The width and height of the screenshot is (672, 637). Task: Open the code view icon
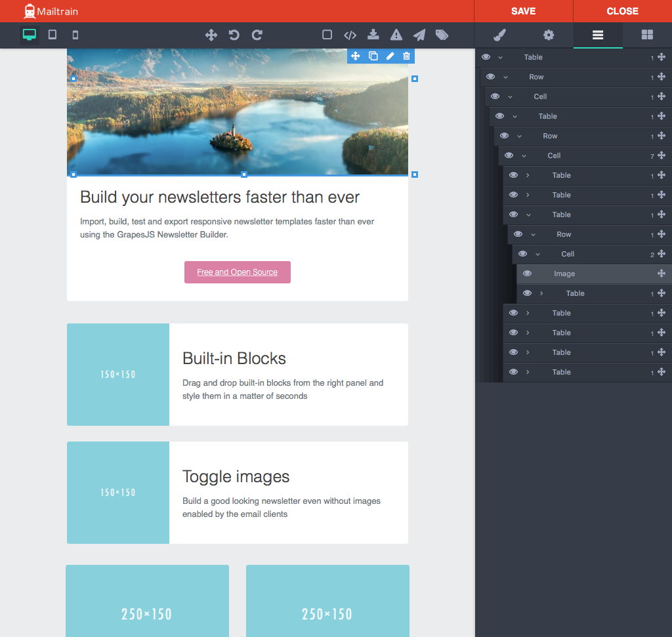(350, 35)
